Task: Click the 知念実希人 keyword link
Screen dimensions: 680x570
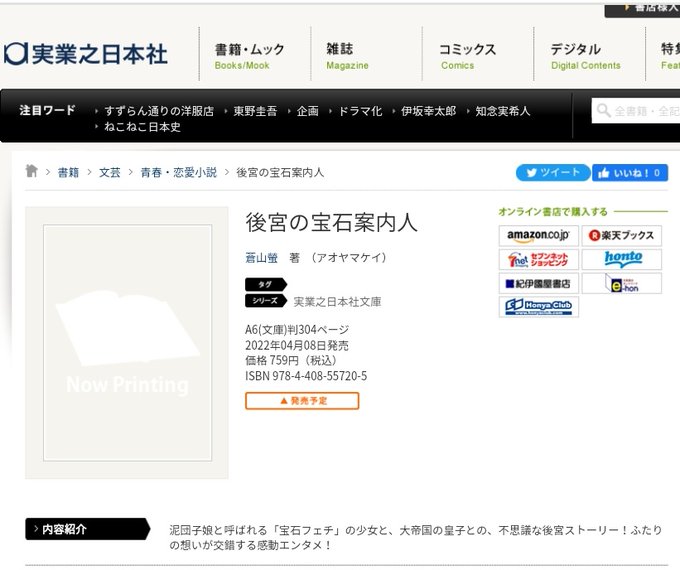Action: 503,111
